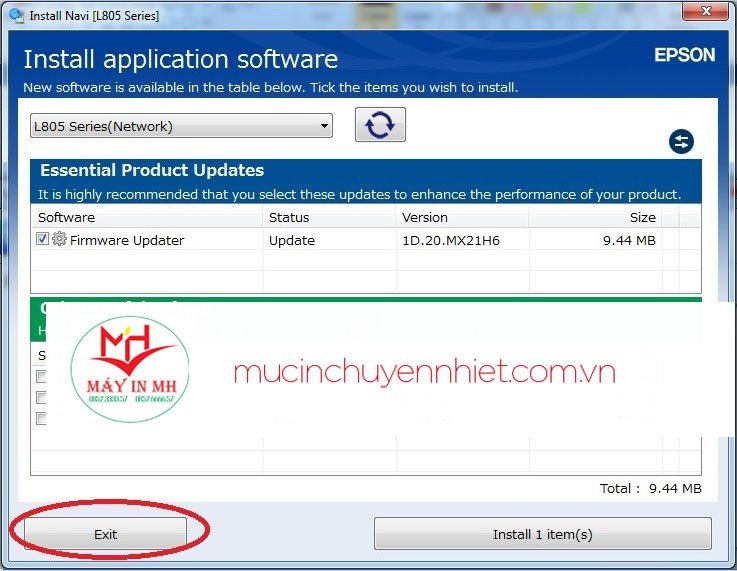Viewport: 737px width, 571px height.
Task: Close the Install Navi window
Action: 711,12
